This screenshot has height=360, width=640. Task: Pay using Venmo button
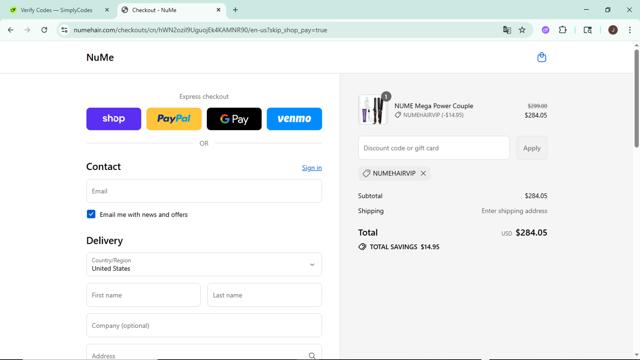click(x=294, y=119)
